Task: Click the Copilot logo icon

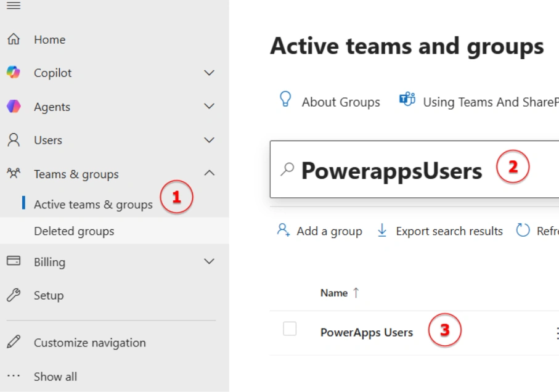Action: (x=14, y=72)
